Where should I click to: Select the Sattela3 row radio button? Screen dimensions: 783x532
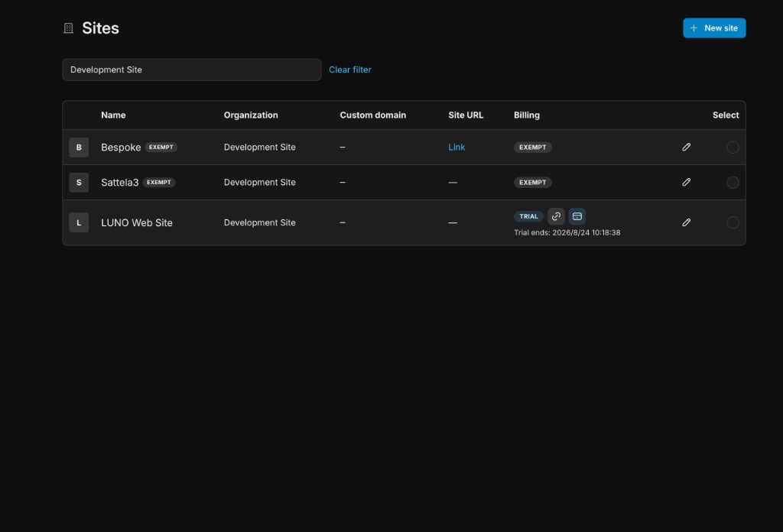point(733,182)
